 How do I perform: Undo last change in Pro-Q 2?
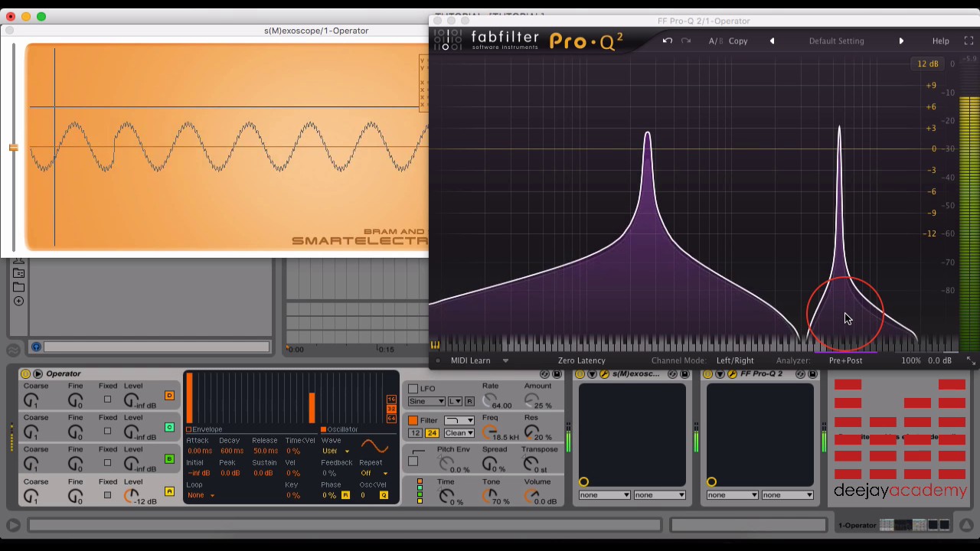pyautogui.click(x=668, y=41)
